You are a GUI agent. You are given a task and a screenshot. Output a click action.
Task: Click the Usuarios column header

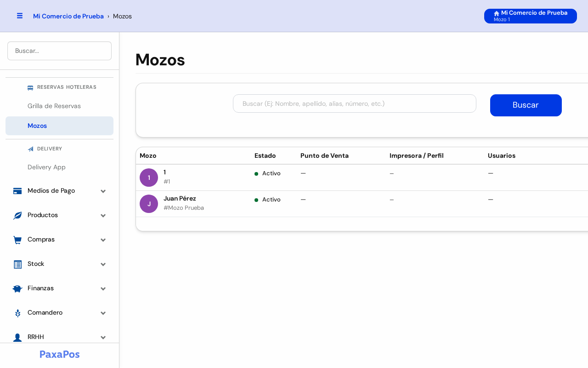pyautogui.click(x=502, y=155)
